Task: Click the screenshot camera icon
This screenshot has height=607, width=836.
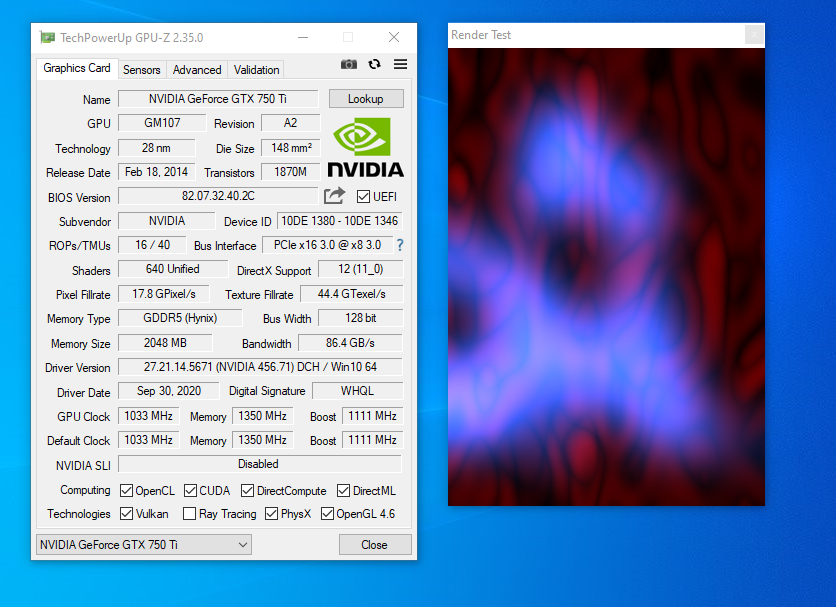Action: [x=349, y=65]
